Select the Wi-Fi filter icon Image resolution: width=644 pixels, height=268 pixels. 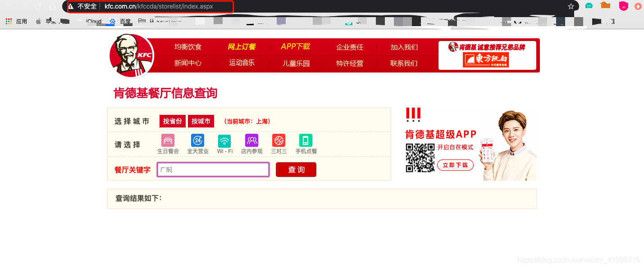click(x=224, y=141)
